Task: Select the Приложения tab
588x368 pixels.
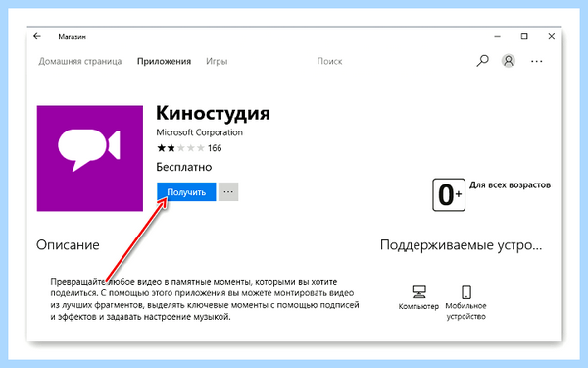Action: click(164, 61)
